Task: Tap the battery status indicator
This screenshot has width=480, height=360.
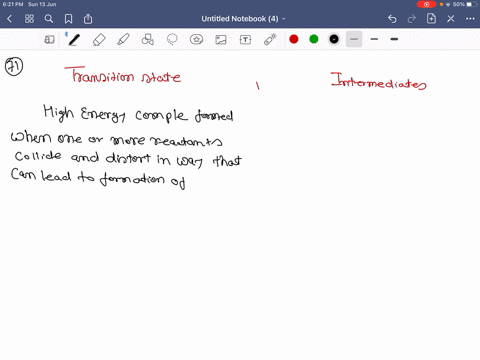Action: 472,4
